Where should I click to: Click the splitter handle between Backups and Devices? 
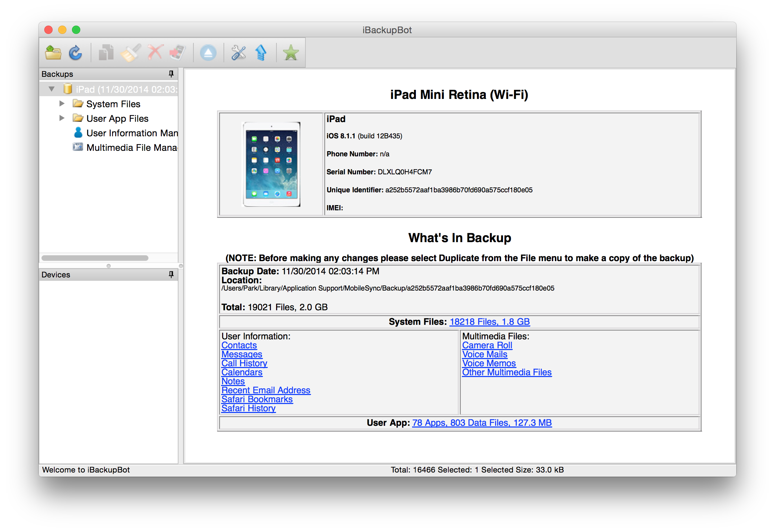pos(109,266)
